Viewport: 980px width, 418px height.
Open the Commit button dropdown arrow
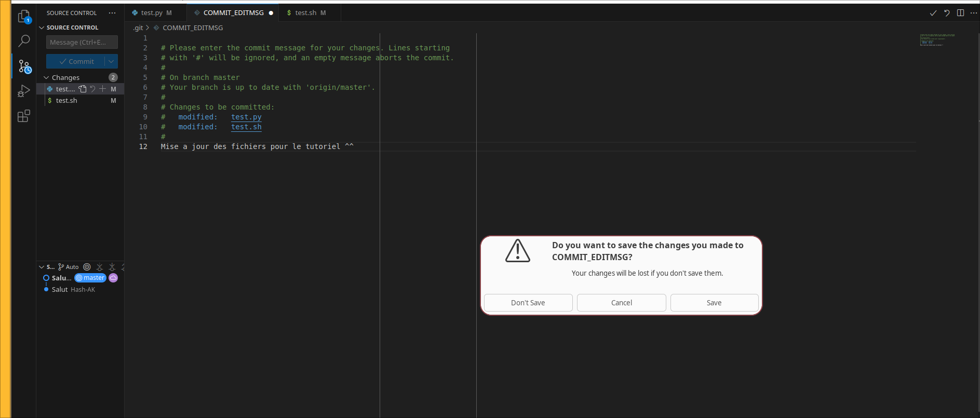click(x=111, y=61)
